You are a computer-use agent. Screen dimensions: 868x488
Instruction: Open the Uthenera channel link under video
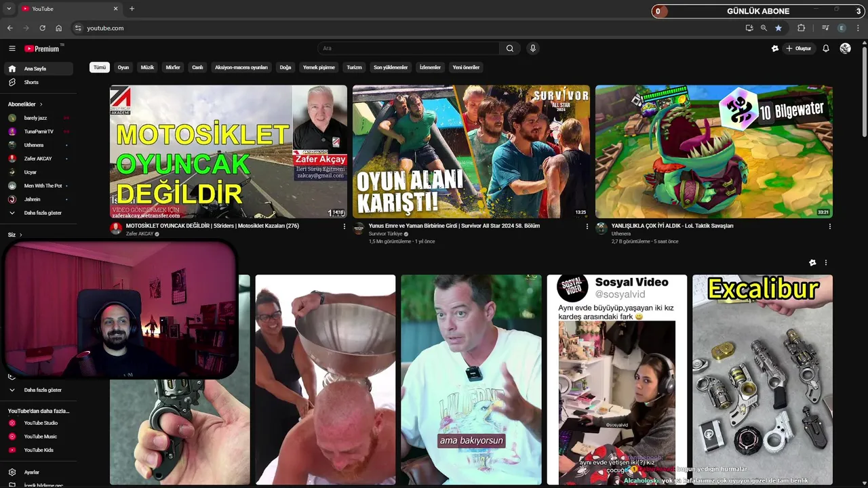[x=621, y=234]
